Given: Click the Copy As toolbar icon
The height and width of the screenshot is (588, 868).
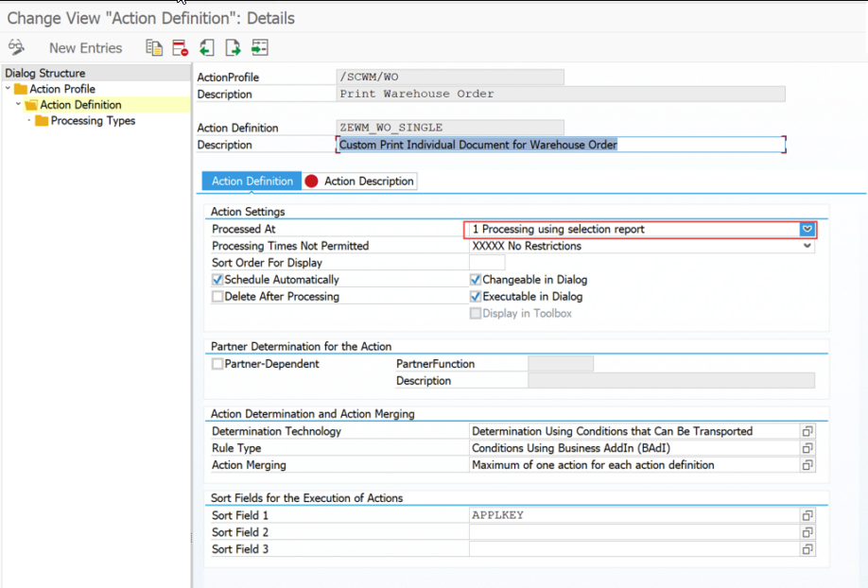Looking at the screenshot, I should tap(154, 47).
